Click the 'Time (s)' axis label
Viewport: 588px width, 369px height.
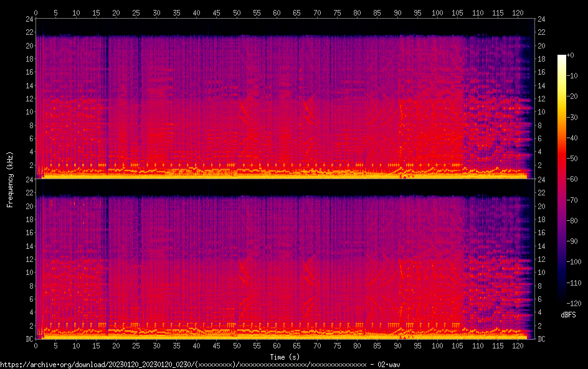(x=285, y=357)
